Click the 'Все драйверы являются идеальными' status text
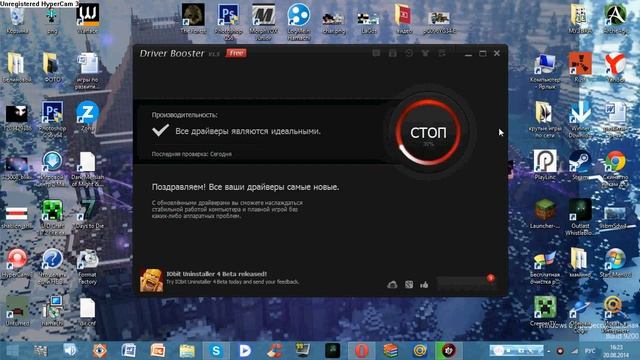 pyautogui.click(x=248, y=131)
